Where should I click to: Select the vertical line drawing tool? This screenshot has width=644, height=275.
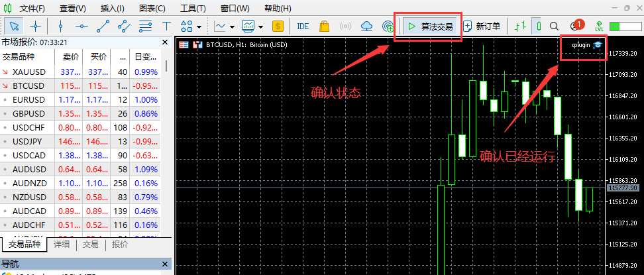pyautogui.click(x=60, y=27)
